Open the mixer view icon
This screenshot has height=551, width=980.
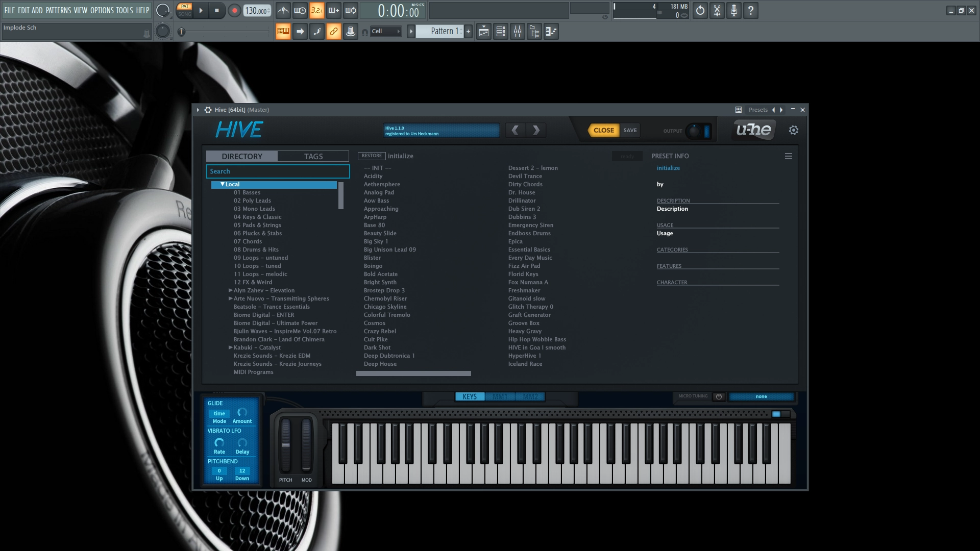518,32
